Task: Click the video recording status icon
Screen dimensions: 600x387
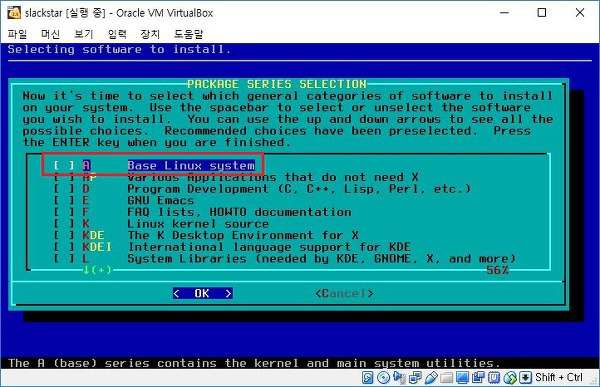Action: [x=478, y=378]
